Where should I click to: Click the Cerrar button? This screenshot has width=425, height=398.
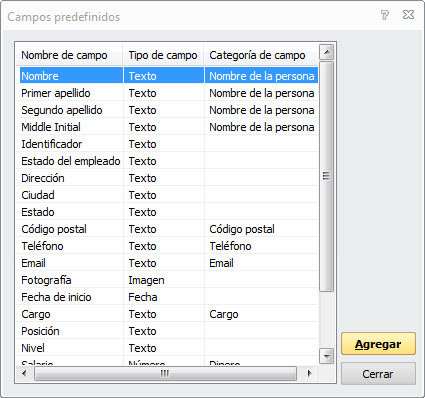[378, 374]
